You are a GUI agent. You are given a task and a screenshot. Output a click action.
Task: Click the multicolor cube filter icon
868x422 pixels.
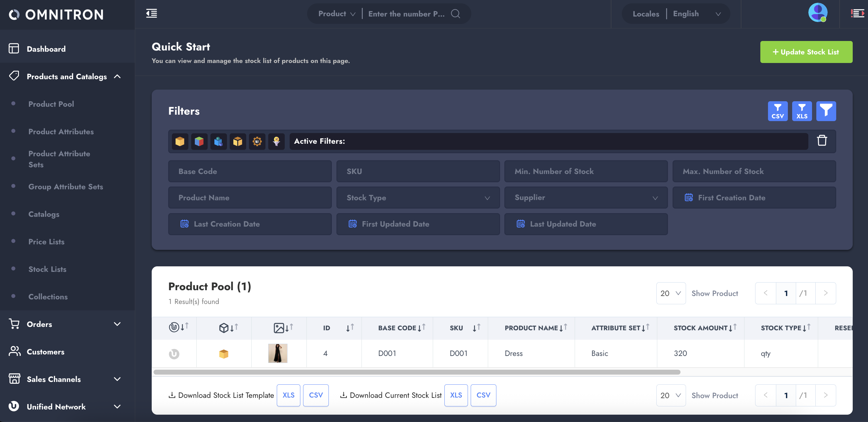coord(199,142)
